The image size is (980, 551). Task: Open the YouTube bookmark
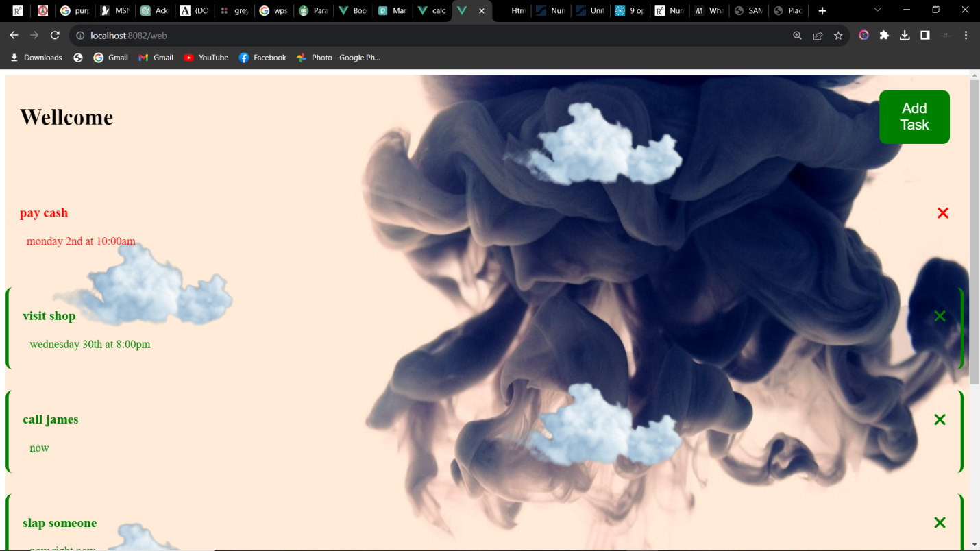click(206, 58)
